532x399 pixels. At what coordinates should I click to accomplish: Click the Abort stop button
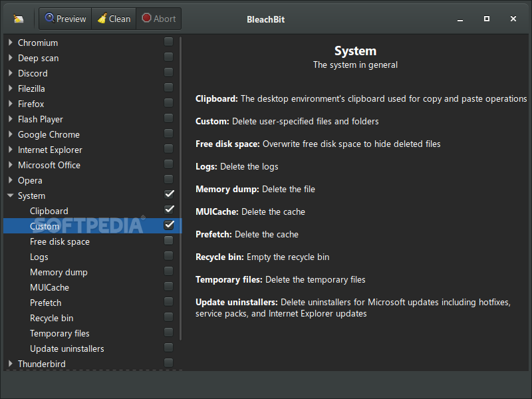(159, 19)
